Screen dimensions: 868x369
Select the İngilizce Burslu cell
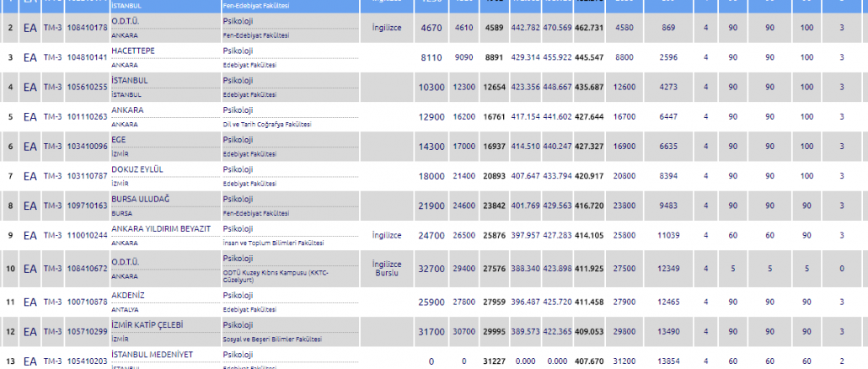[x=387, y=269]
